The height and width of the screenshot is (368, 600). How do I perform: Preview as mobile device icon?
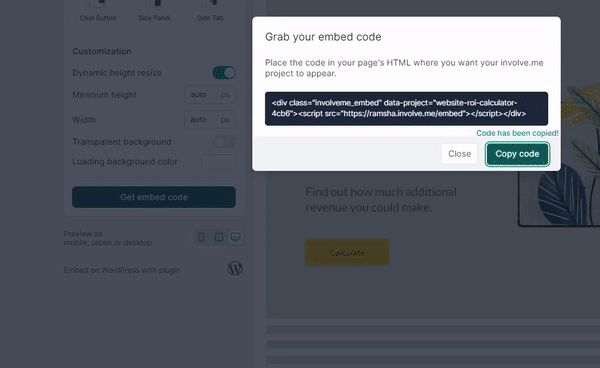[x=201, y=237]
